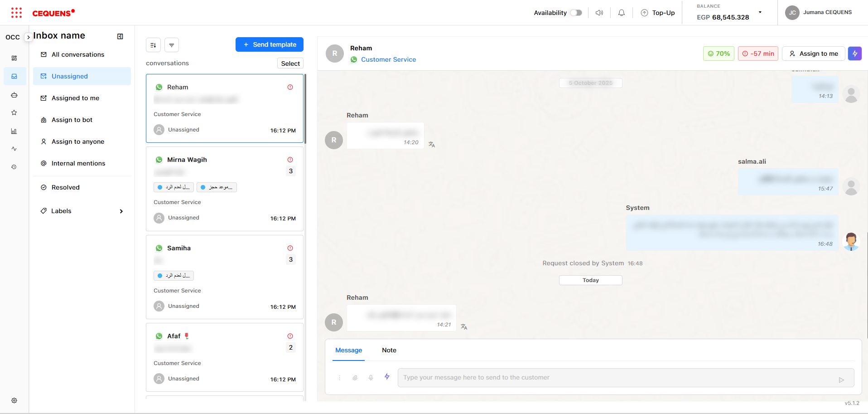
Task: Click the lightning icon in message composer
Action: (x=387, y=376)
